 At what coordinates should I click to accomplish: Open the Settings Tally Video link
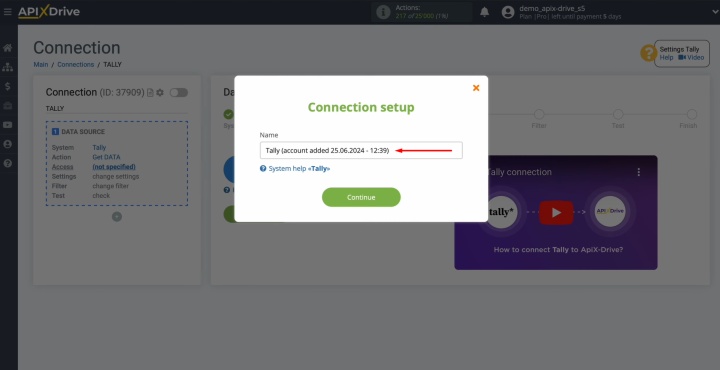coord(691,58)
